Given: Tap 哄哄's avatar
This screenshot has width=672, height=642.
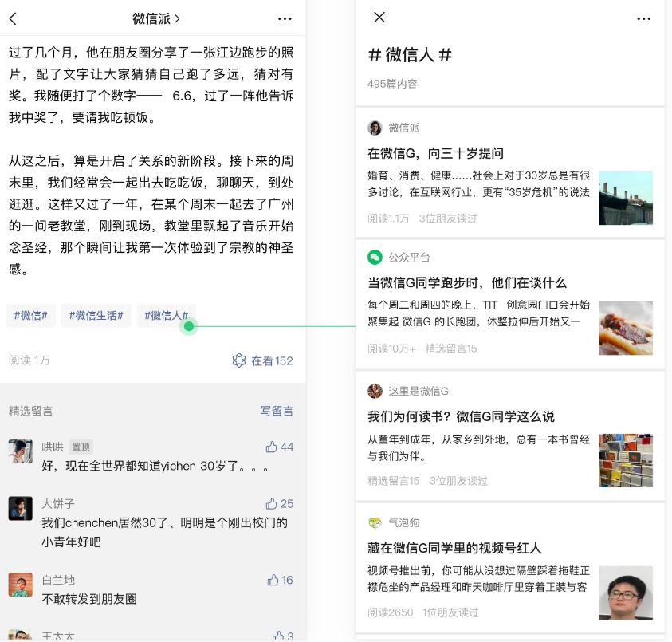Looking at the screenshot, I should pos(20,451).
